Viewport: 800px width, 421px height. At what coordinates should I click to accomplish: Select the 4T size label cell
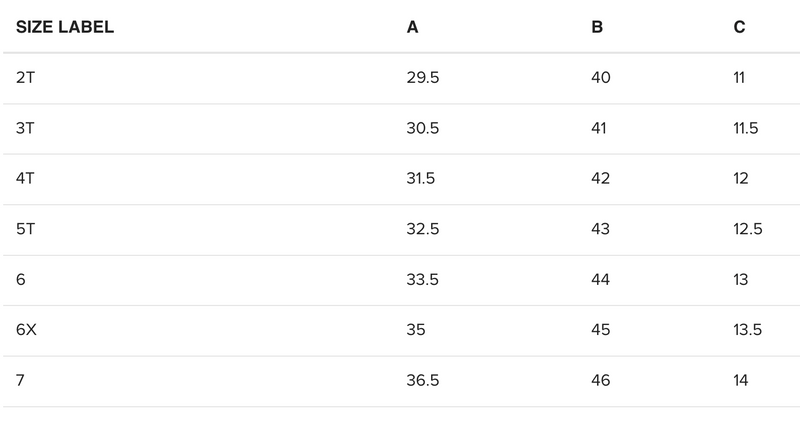tap(25, 179)
